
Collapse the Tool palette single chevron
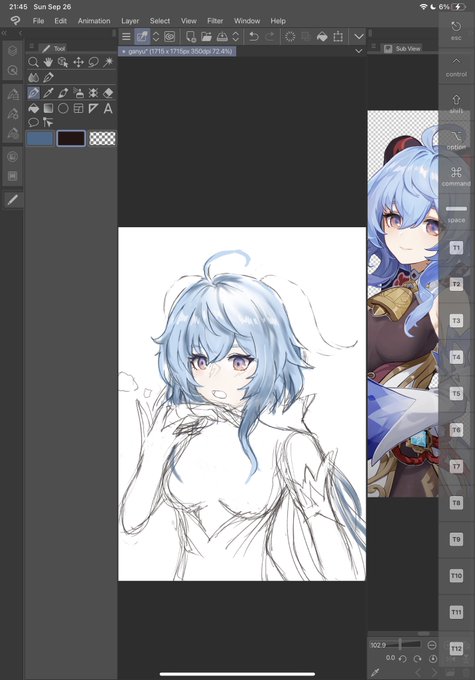click(20, 33)
